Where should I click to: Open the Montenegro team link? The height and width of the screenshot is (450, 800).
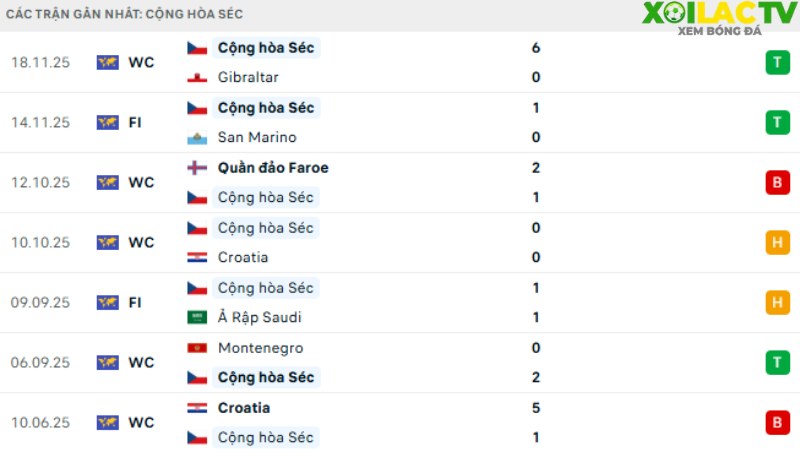(x=260, y=348)
